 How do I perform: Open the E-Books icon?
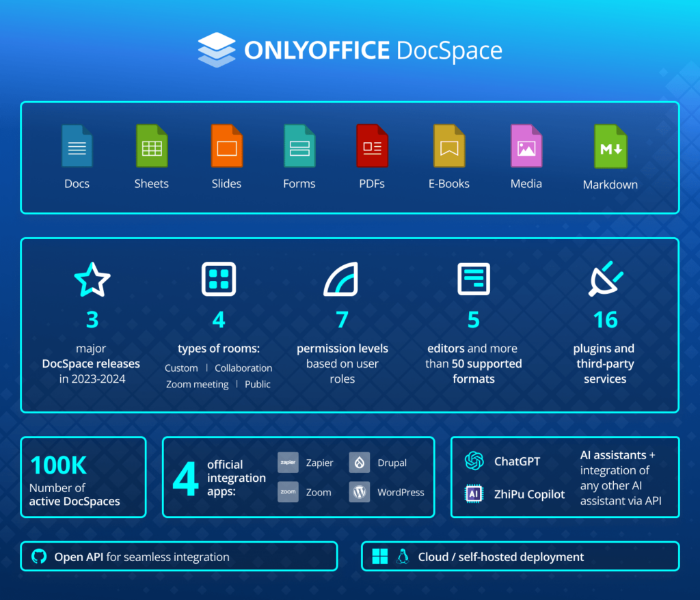448,146
